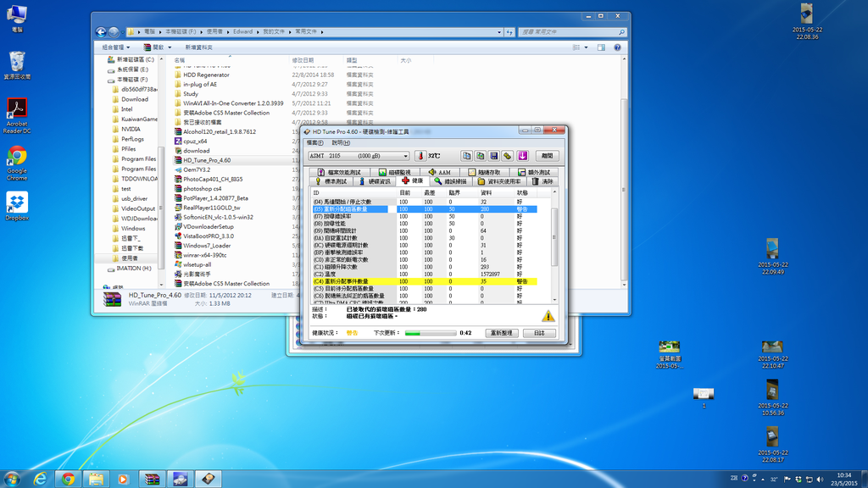Select desktop thumbnail 2015-05-22 22.10.47
The height and width of the screenshot is (488, 868).
[x=772, y=355]
